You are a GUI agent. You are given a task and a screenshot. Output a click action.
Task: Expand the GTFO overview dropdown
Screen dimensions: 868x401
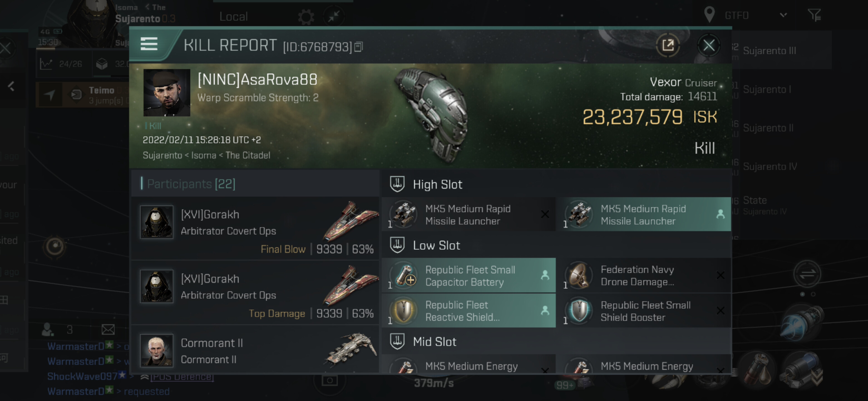[x=783, y=15]
